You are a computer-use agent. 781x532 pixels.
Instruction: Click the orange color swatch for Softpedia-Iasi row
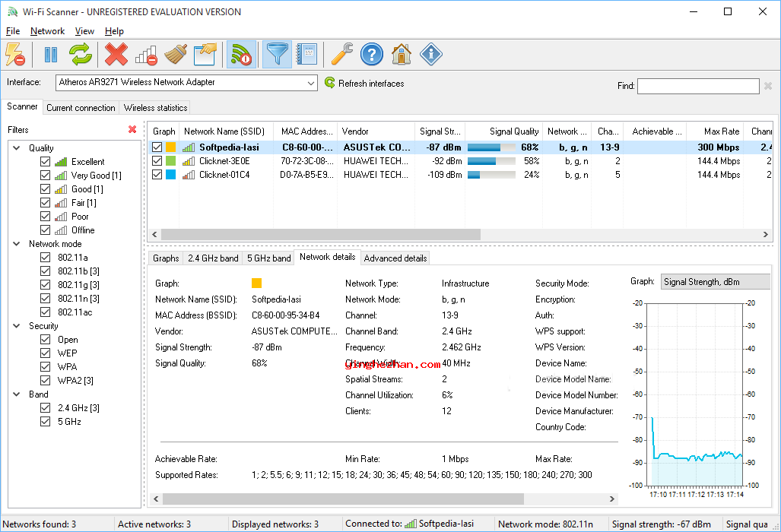(171, 147)
